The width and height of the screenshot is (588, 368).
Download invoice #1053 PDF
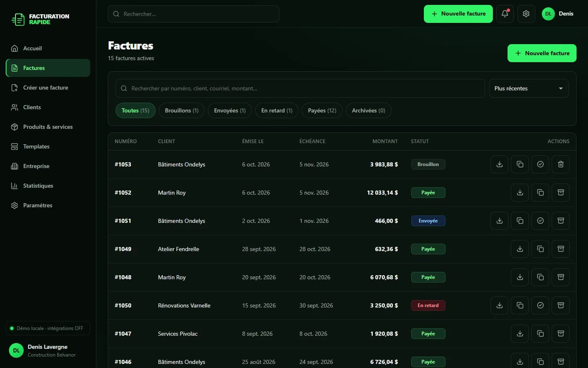pyautogui.click(x=499, y=164)
